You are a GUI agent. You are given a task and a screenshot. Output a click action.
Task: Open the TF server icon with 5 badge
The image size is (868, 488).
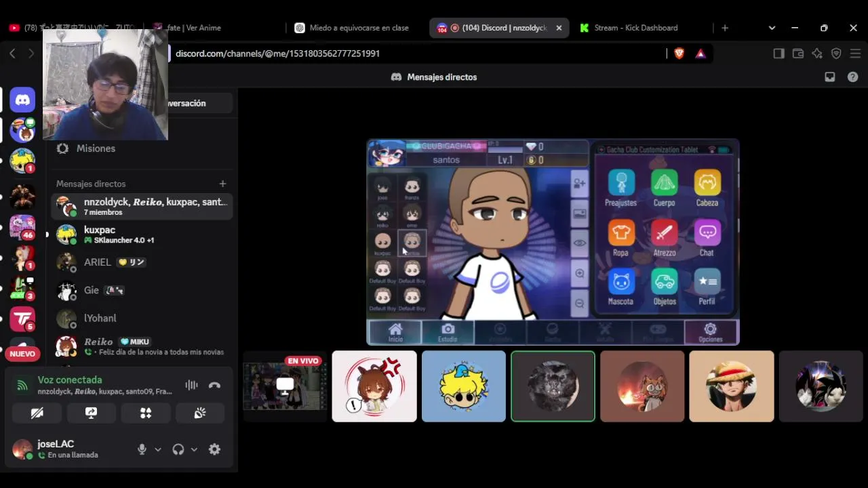pyautogui.click(x=22, y=319)
